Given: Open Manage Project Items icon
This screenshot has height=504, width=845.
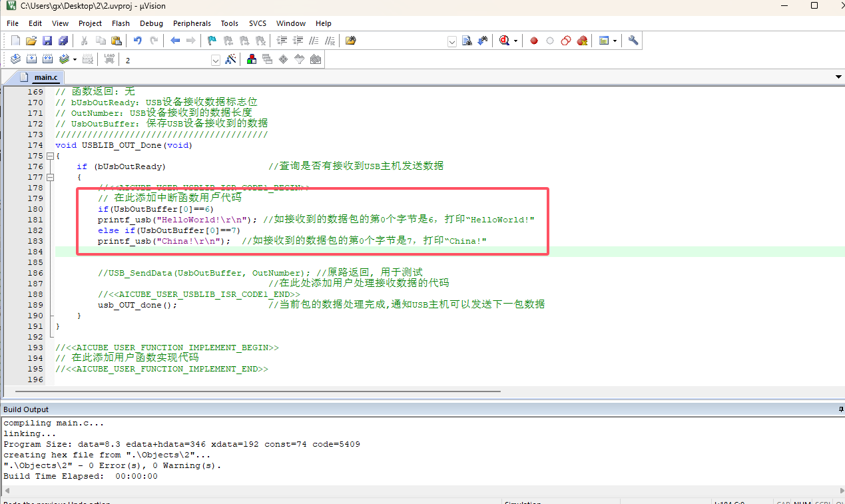Looking at the screenshot, I should pyautogui.click(x=252, y=59).
